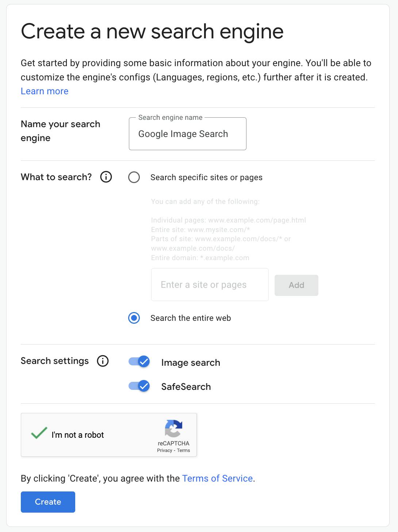Click the info icon next to 'What to search?'

pos(106,177)
